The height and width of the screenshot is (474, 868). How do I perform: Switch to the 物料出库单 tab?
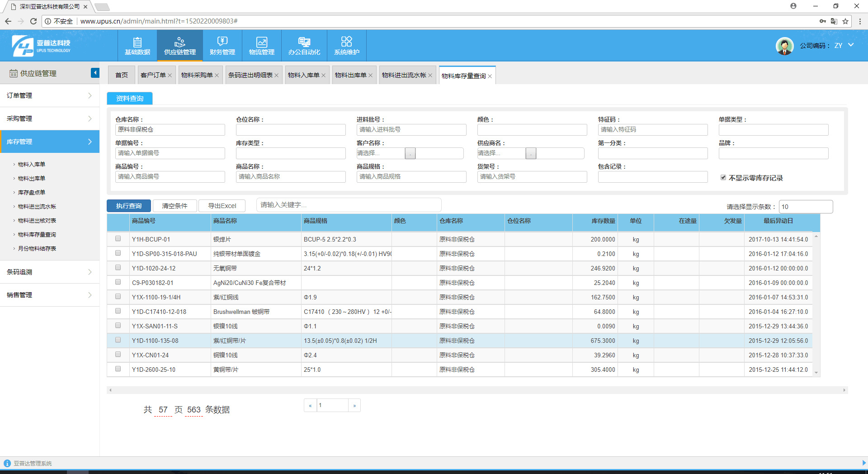(351, 75)
